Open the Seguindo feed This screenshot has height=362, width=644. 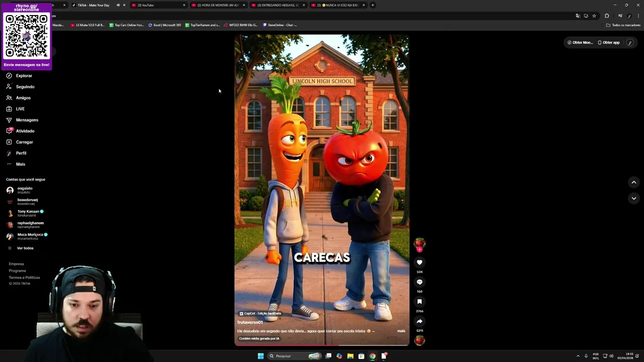point(20,86)
